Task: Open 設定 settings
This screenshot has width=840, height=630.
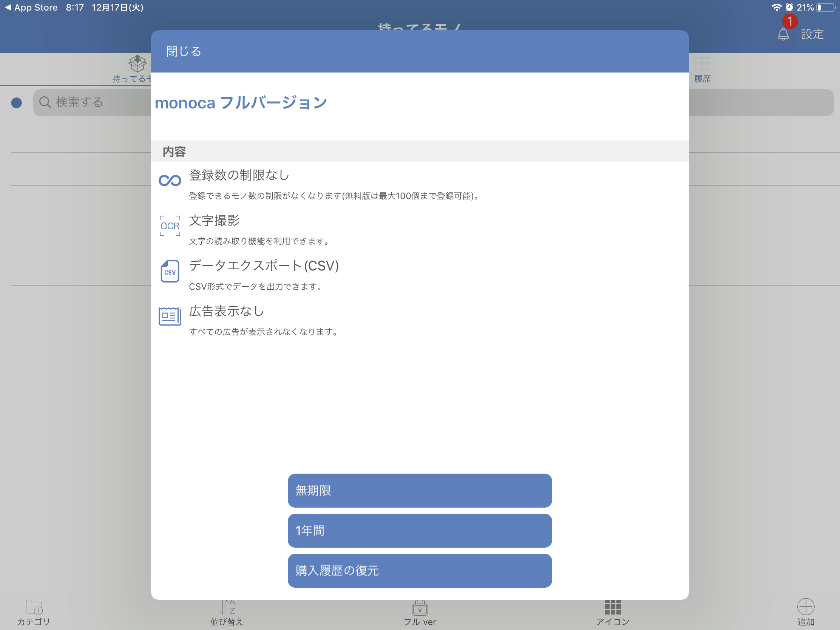Action: (812, 34)
